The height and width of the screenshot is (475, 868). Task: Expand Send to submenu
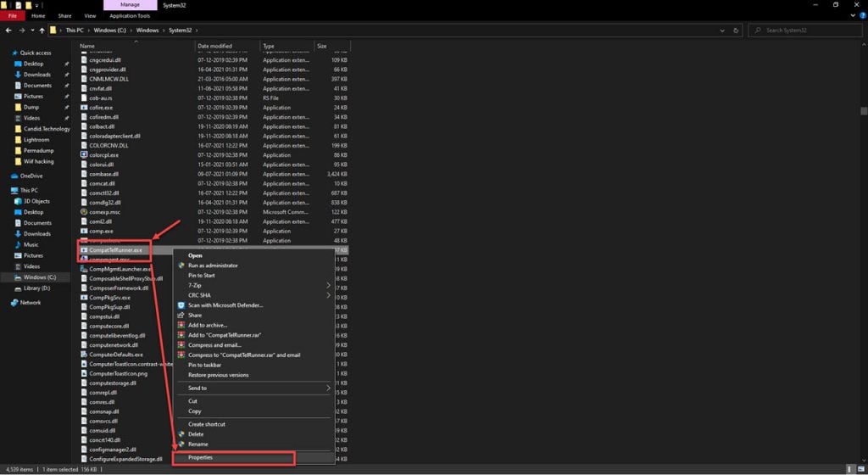point(254,388)
